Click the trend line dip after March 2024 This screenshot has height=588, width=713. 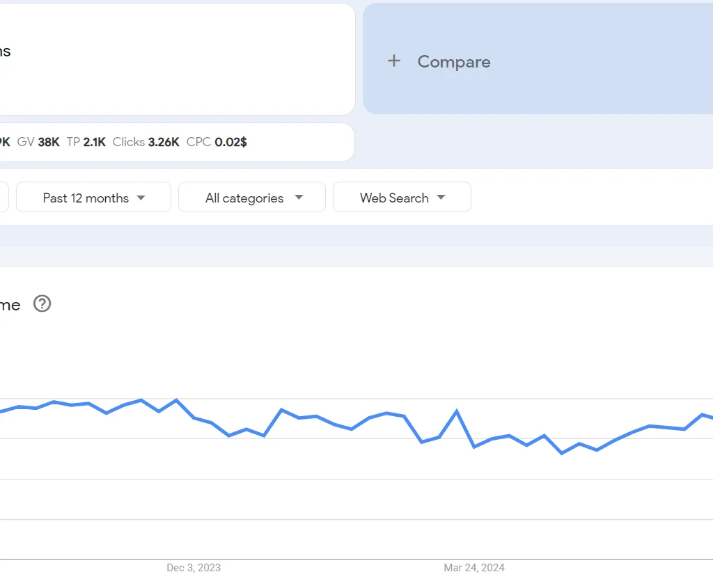coord(562,452)
